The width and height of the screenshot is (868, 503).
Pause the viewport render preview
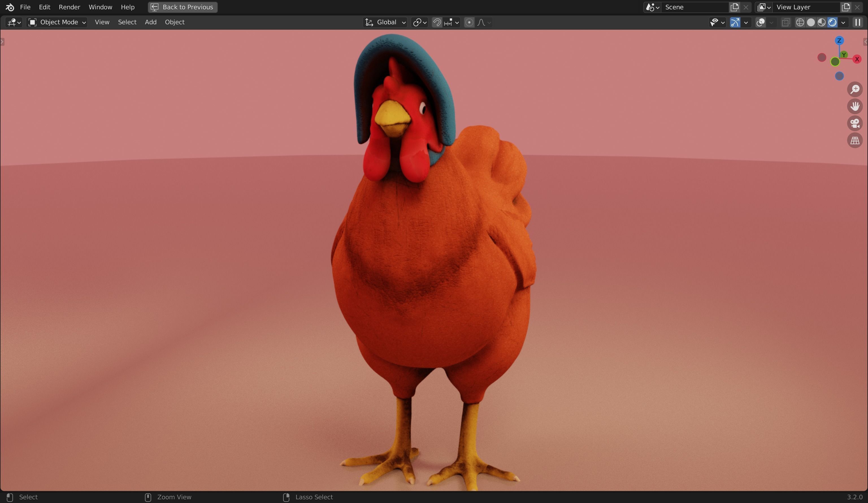[858, 22]
